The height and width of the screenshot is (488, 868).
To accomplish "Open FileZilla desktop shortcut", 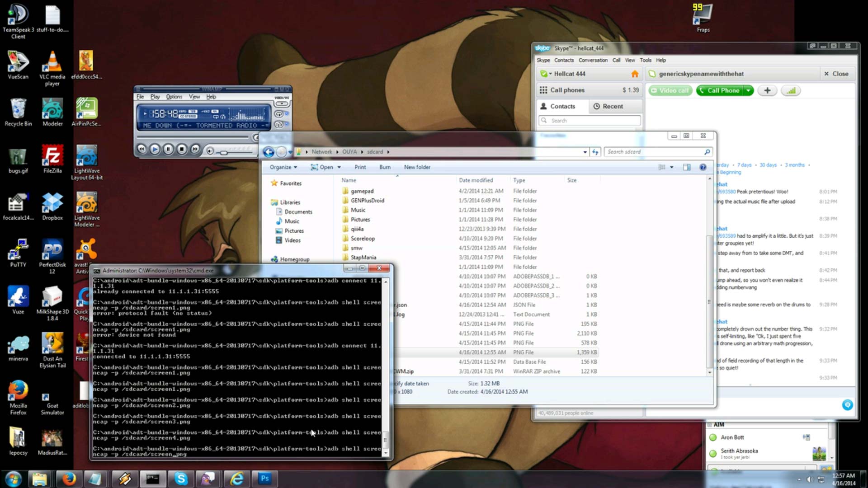I will pyautogui.click(x=52, y=159).
